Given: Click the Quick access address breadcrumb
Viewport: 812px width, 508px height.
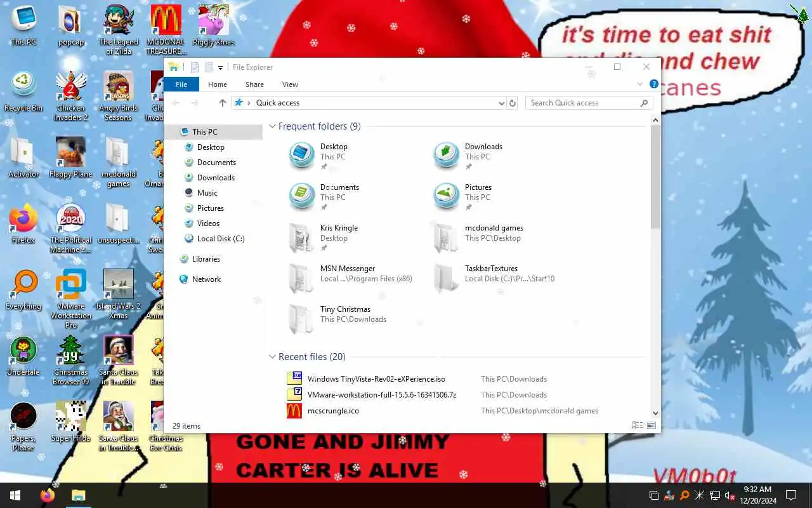Looking at the screenshot, I should pos(277,103).
